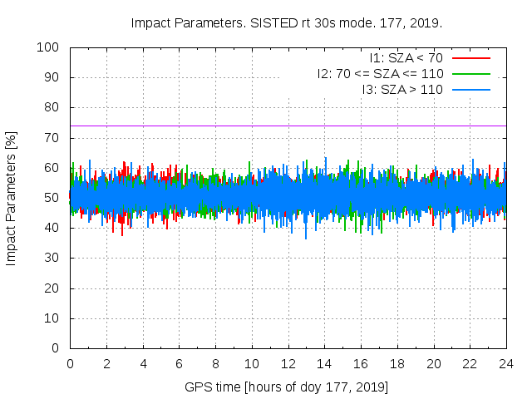Select hour 6 on the x-axis
This screenshot has height=399, width=532.
[x=179, y=363]
